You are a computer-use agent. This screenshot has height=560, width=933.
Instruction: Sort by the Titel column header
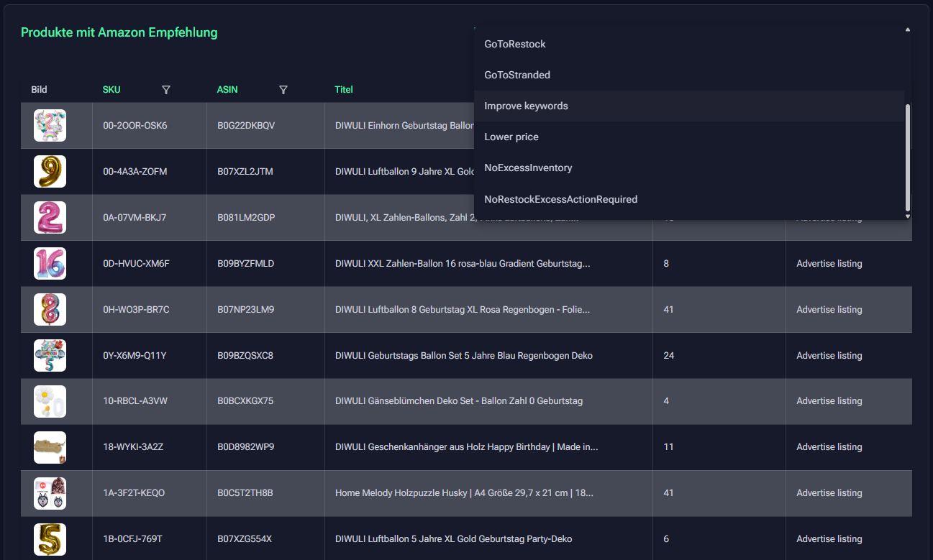click(344, 90)
